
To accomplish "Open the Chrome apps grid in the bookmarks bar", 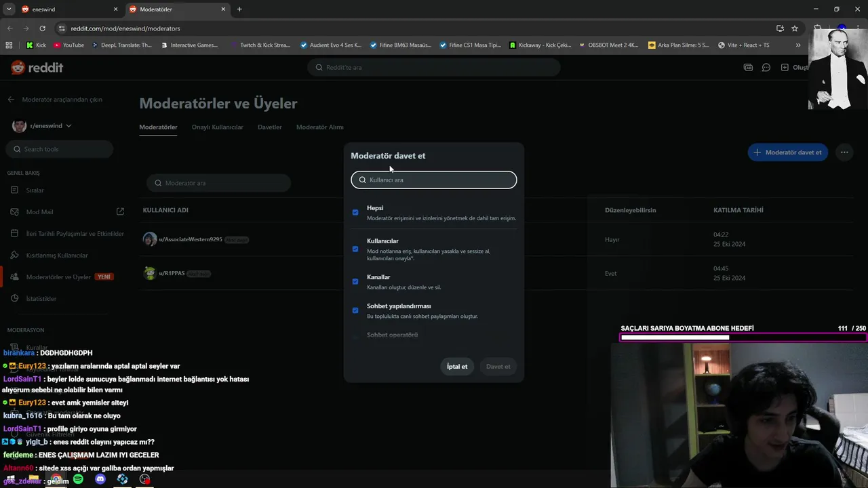I will [9, 45].
